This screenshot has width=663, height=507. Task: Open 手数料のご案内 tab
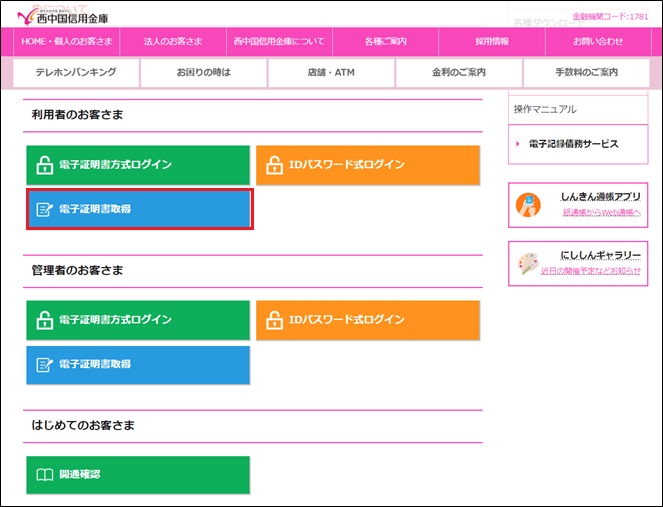(x=586, y=73)
